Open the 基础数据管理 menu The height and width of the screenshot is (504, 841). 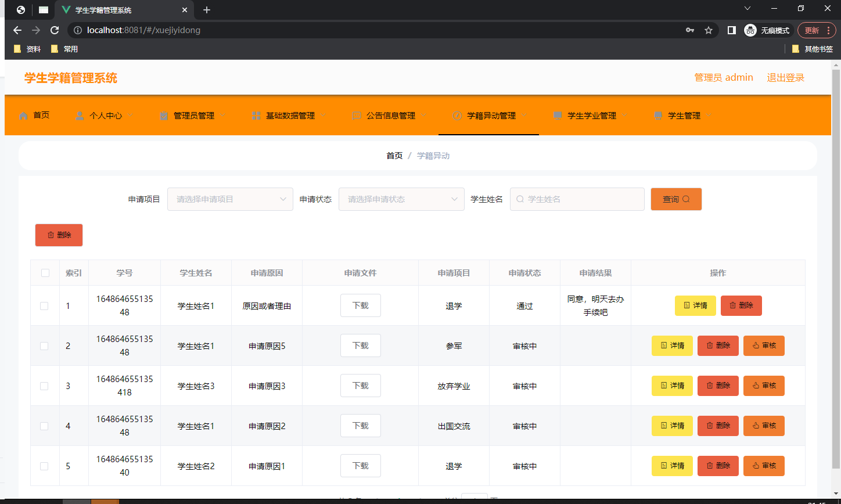pyautogui.click(x=289, y=116)
